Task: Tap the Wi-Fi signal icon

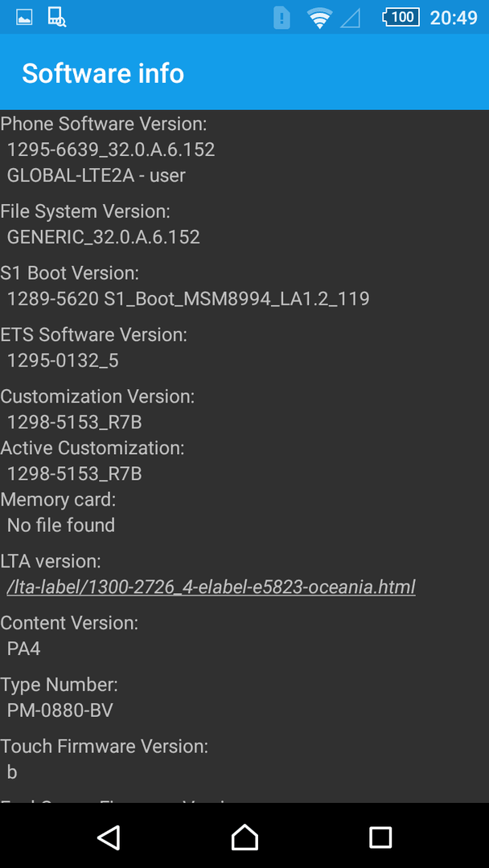Action: coord(319,18)
